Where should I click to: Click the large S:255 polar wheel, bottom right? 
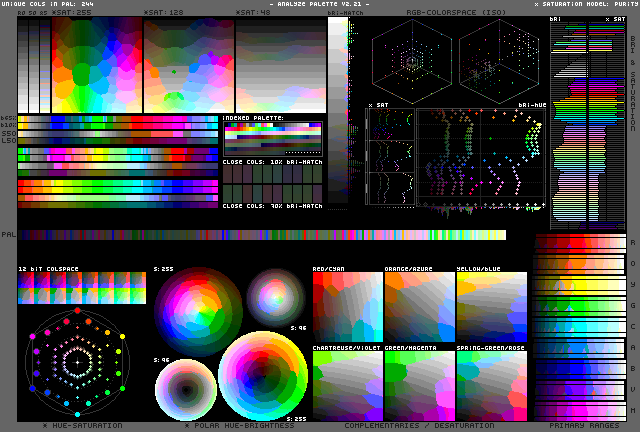tap(262, 377)
